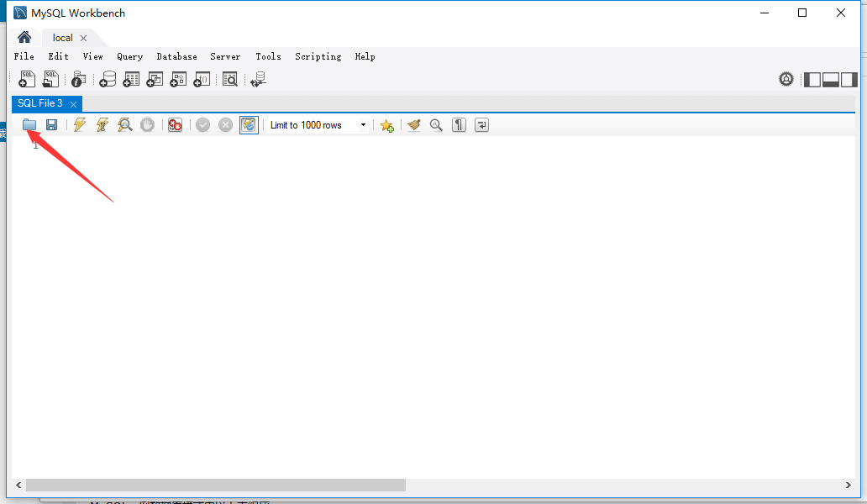Click the scroll-left arrow of the editor
Image resolution: width=867 pixels, height=504 pixels.
click(x=18, y=485)
